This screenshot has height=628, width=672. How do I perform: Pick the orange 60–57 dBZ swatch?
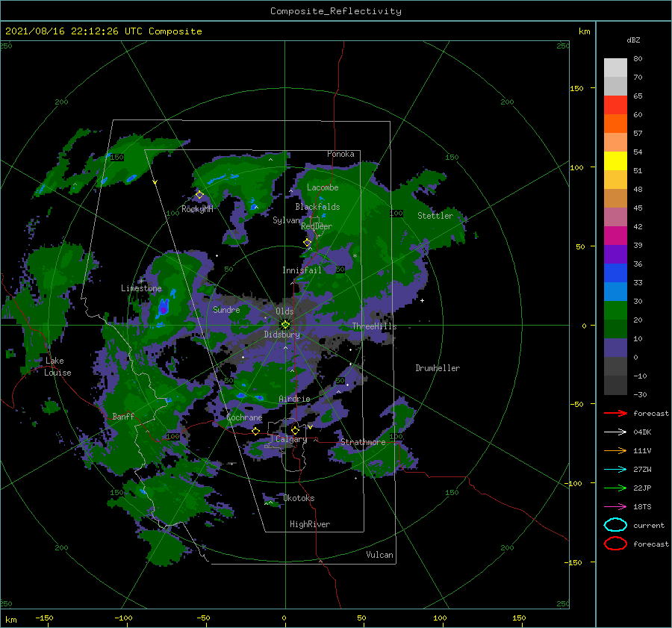615,123
